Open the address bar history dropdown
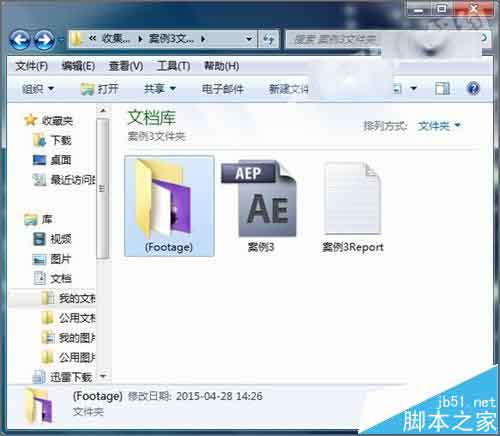This screenshot has width=500, height=436. pos(249,39)
